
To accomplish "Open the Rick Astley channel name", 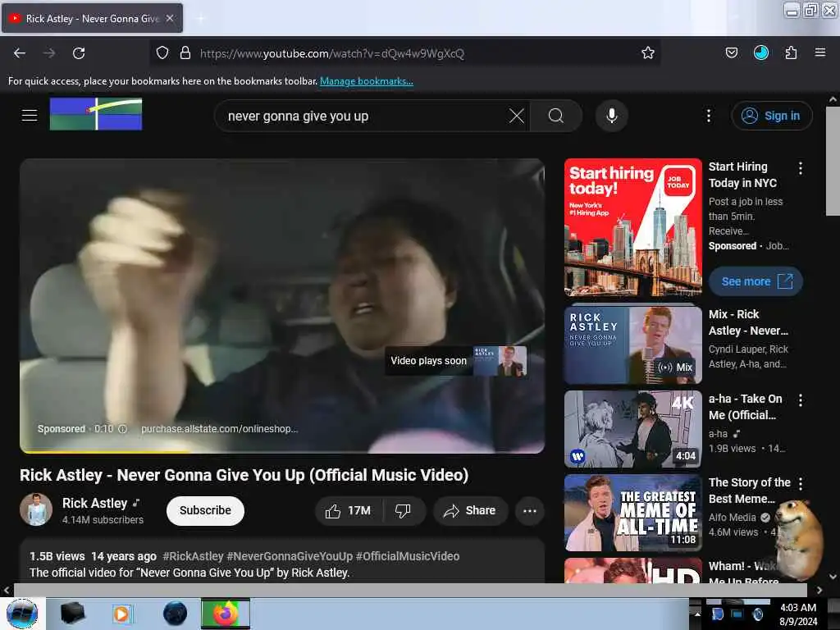I will 95,503.
